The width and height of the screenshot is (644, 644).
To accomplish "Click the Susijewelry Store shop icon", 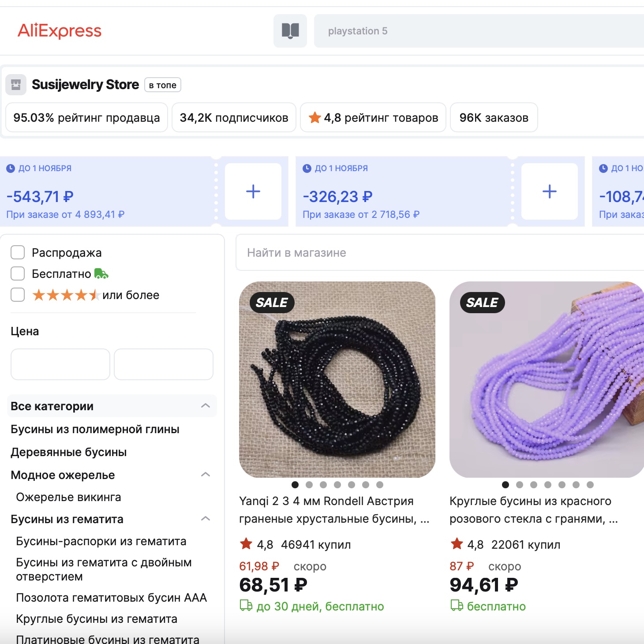I will (16, 85).
